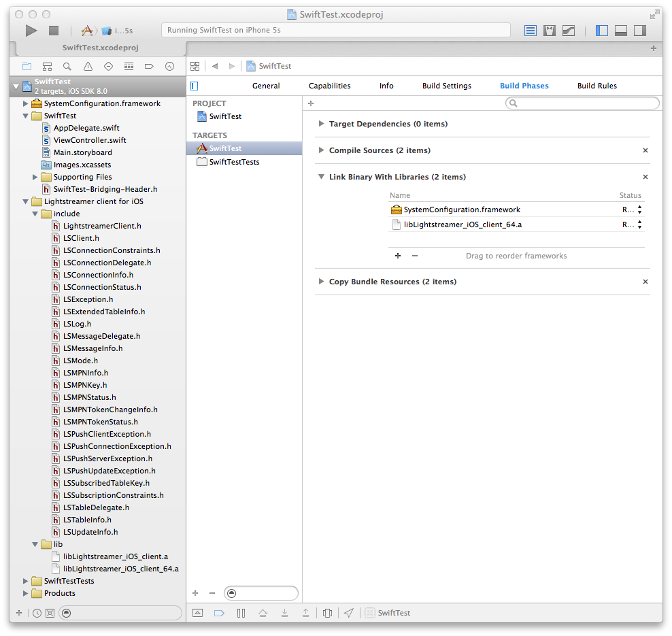Show the Assistant editor

(x=550, y=31)
